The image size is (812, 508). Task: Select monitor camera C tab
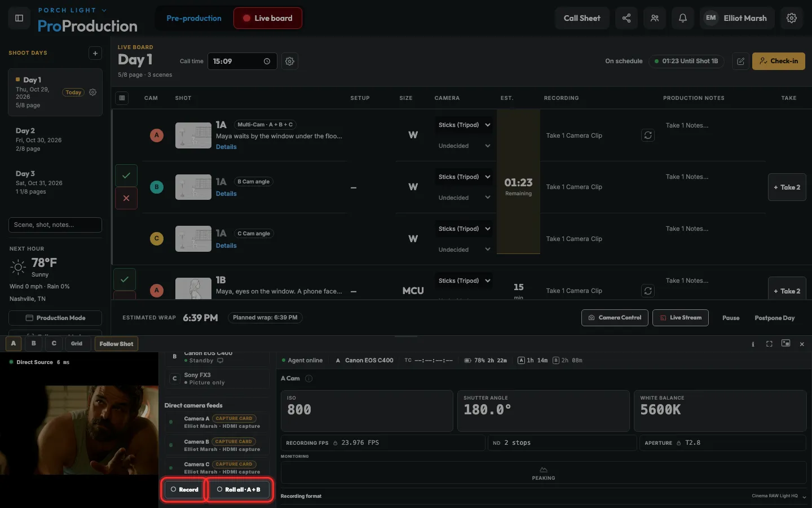pyautogui.click(x=54, y=344)
